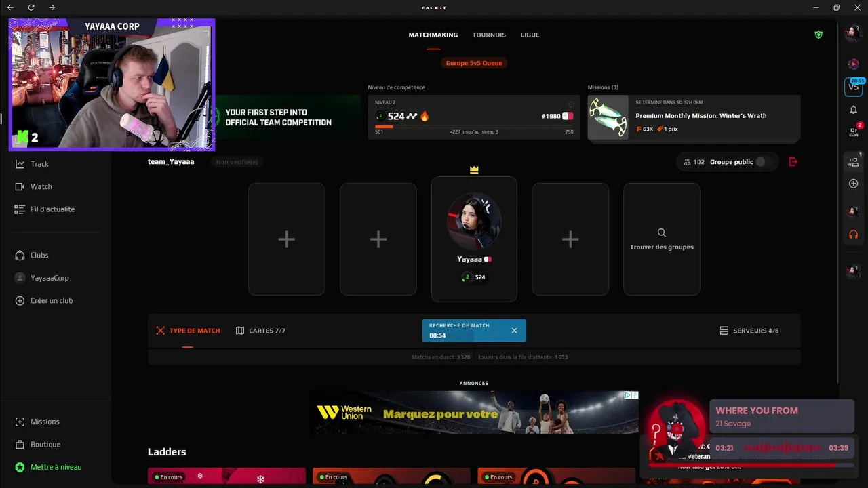
Task: Click info icon on skill level card
Action: [571, 104]
